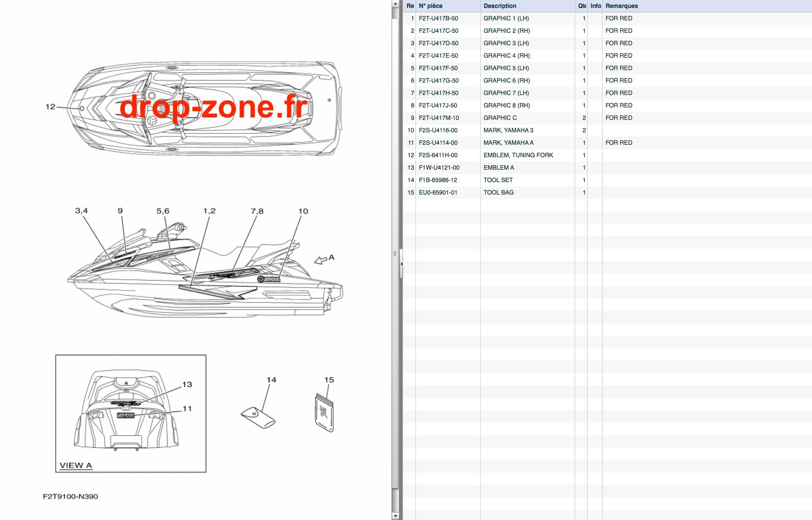Click callout number 12 on the top view
The height and width of the screenshot is (520, 812).
point(50,106)
